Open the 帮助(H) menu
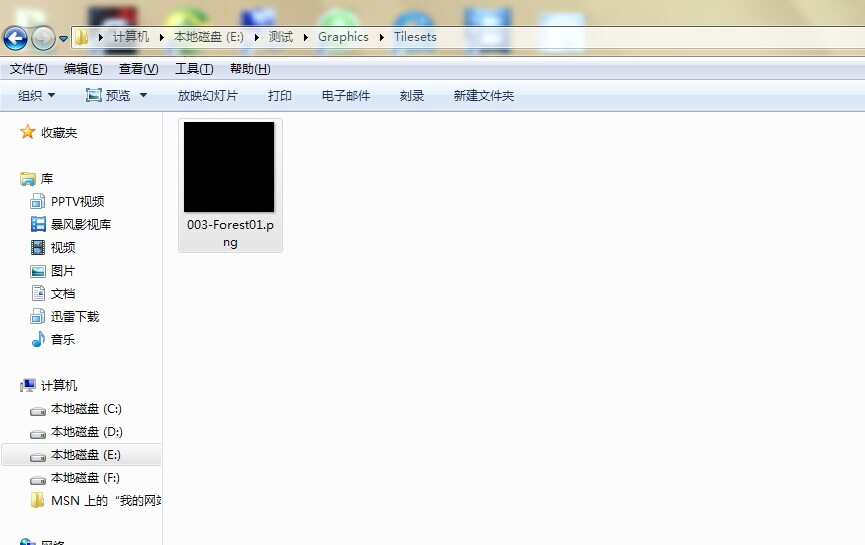The image size is (865, 545). (x=250, y=69)
